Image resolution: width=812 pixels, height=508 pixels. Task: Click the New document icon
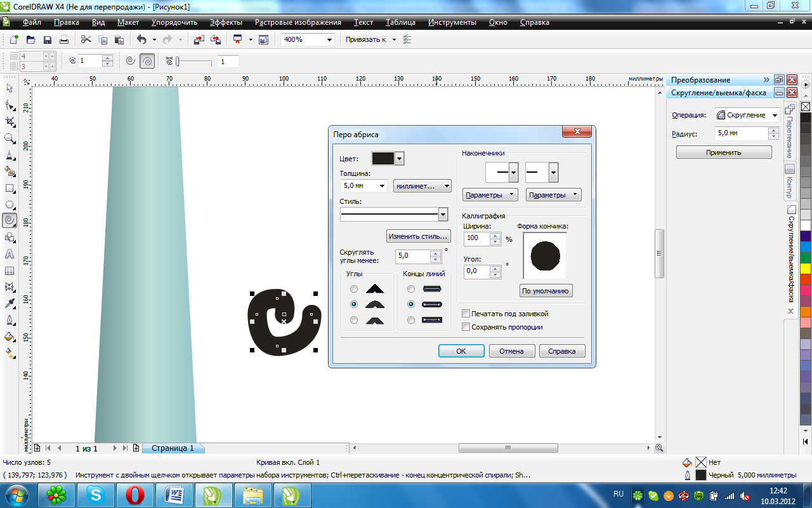coord(14,39)
